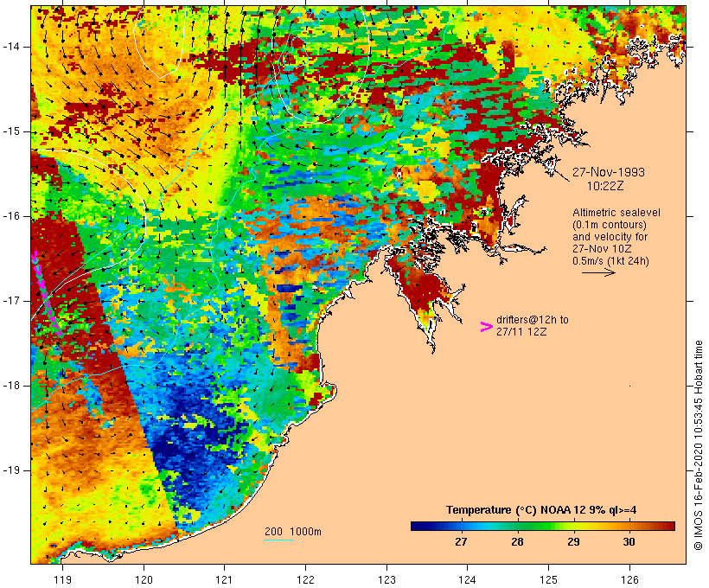Click the colorbar tick label 30
The width and height of the screenshot is (709, 588).
(629, 542)
